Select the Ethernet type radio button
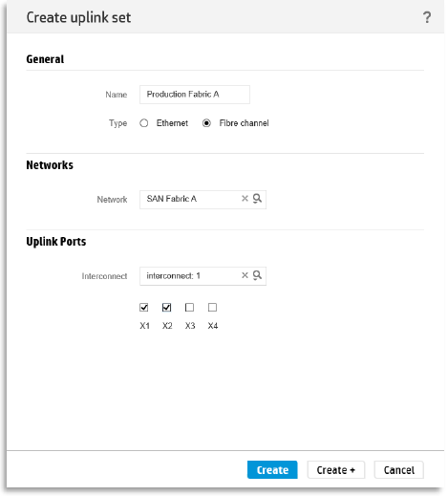448x496 pixels. coord(144,123)
